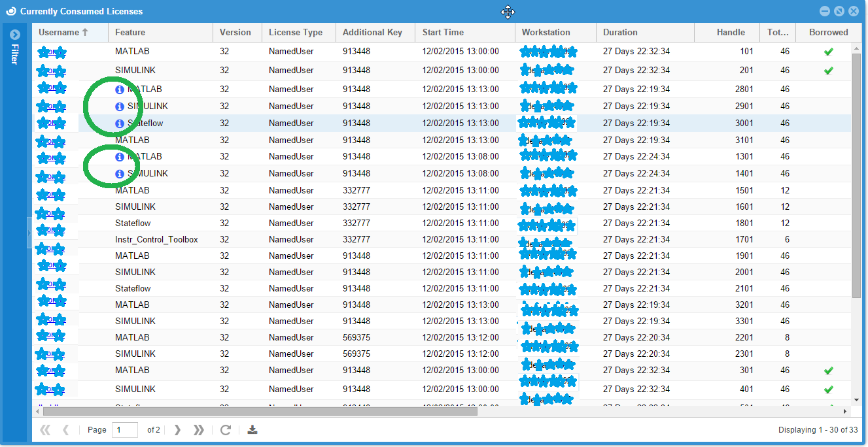Sort by the Username column header

[x=63, y=33]
